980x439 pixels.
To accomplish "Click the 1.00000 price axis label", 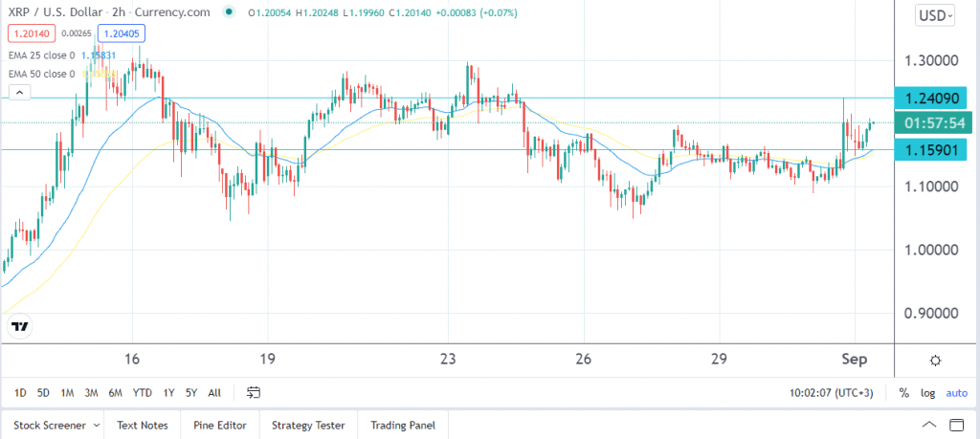I will pyautogui.click(x=930, y=250).
